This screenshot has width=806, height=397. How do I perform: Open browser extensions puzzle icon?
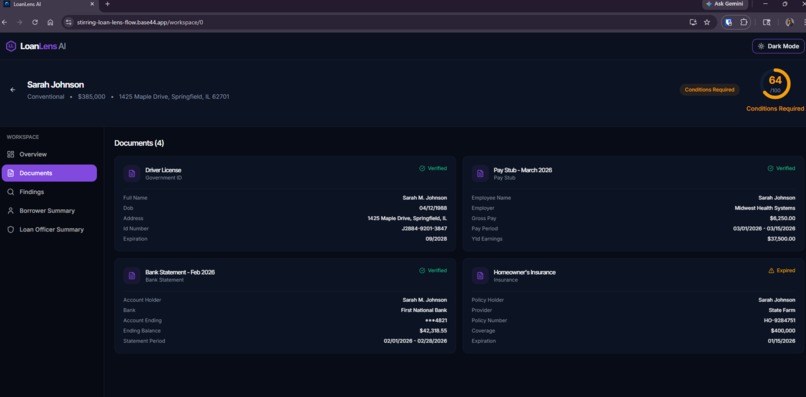[x=744, y=23]
